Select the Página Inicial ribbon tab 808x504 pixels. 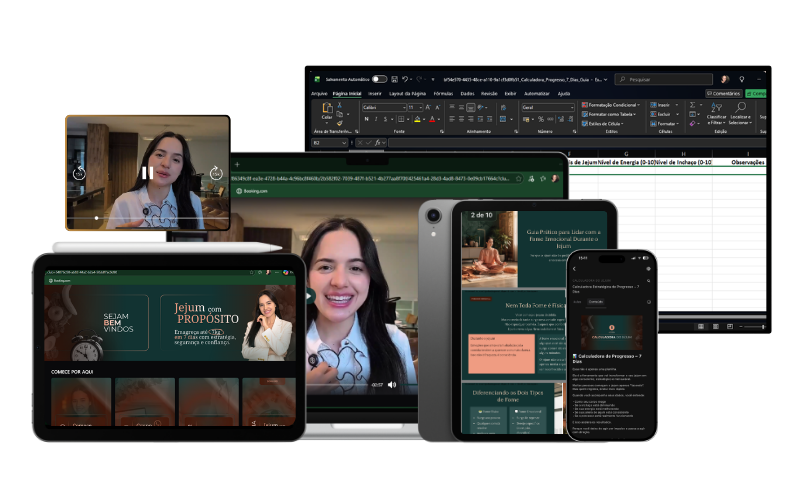tap(347, 94)
